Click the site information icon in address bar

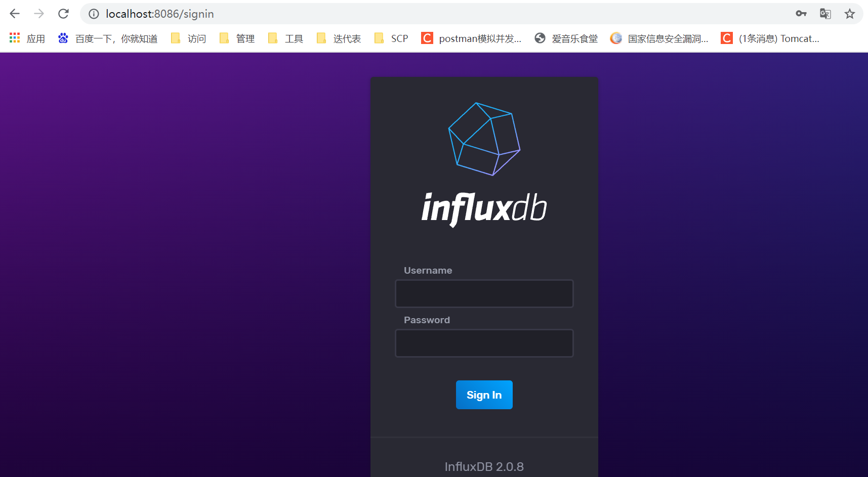93,14
